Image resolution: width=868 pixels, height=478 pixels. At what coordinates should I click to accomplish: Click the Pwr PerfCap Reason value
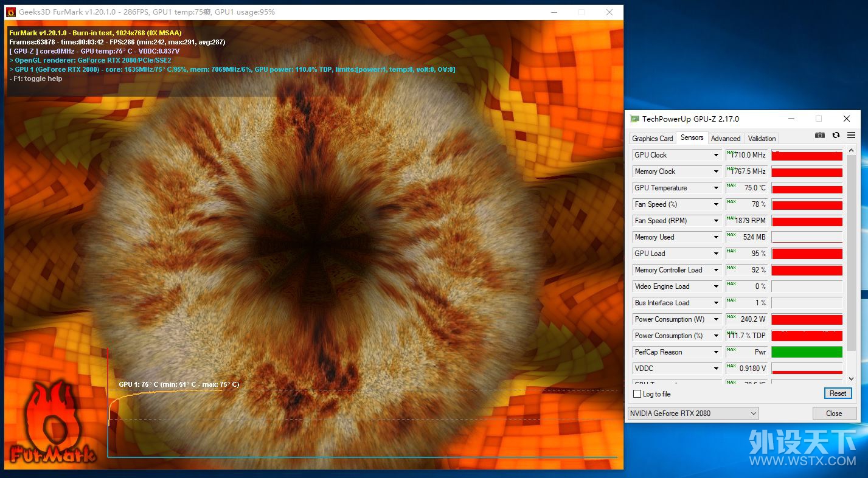[746, 352]
